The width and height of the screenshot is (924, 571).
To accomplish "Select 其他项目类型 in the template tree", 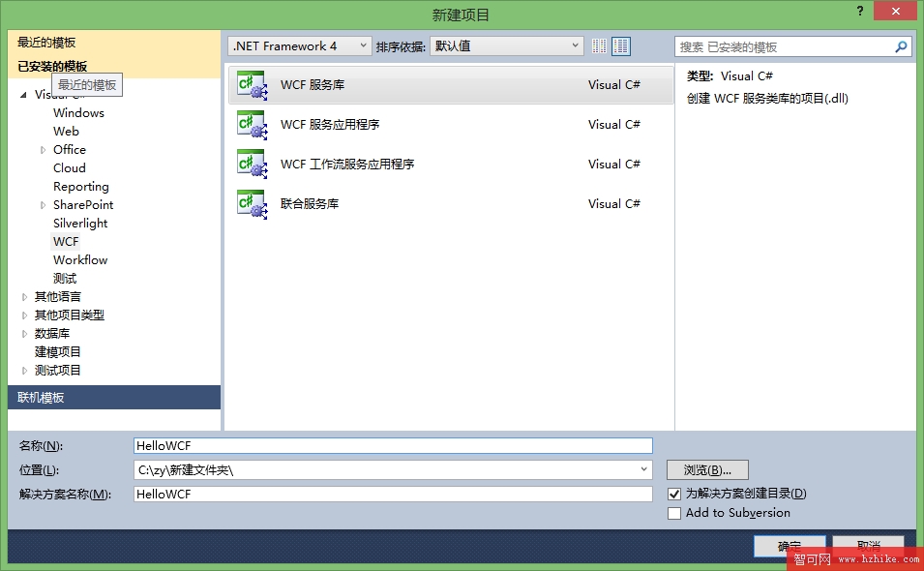I will coord(70,316).
